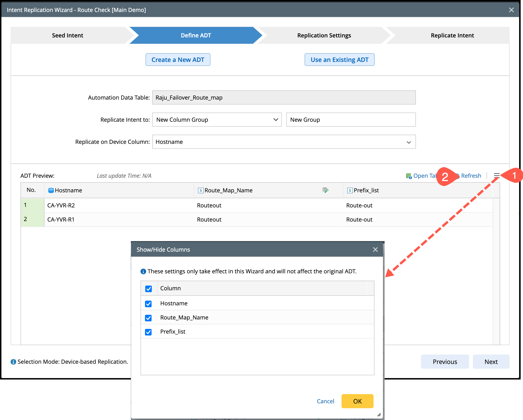Click the OK button

coord(357,401)
